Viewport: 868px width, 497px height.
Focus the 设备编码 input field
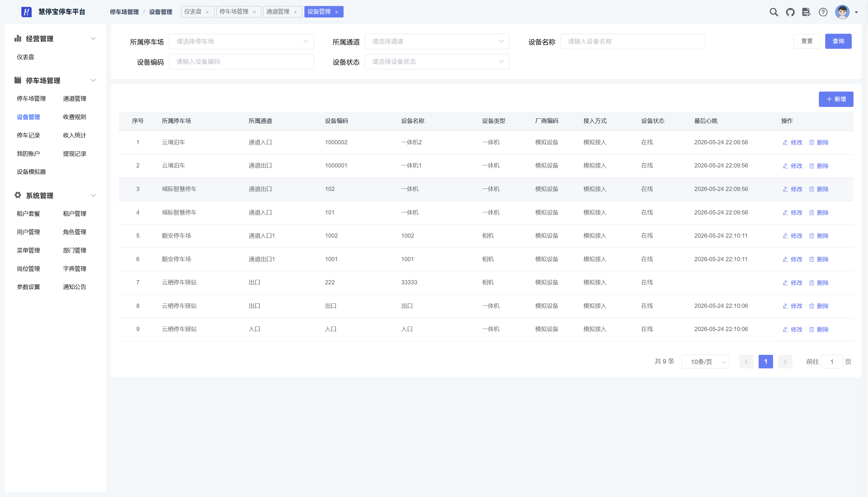point(241,61)
